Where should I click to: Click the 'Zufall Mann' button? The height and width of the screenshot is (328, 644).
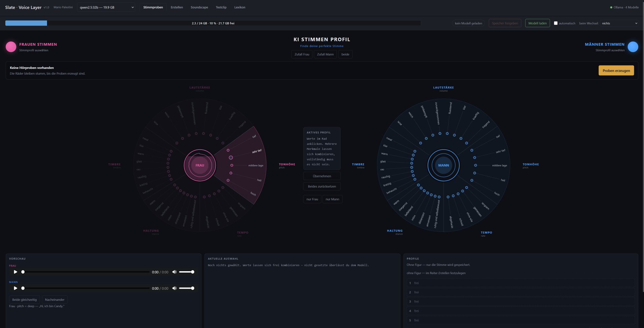pos(326,54)
